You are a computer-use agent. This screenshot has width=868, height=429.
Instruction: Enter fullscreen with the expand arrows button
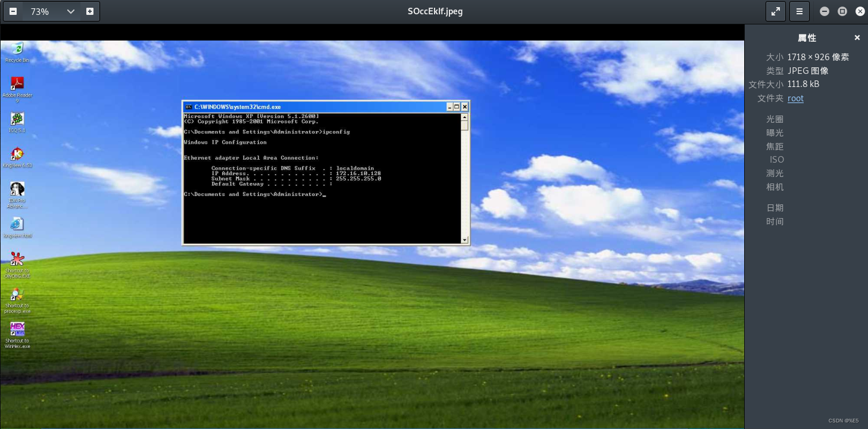[x=776, y=11]
